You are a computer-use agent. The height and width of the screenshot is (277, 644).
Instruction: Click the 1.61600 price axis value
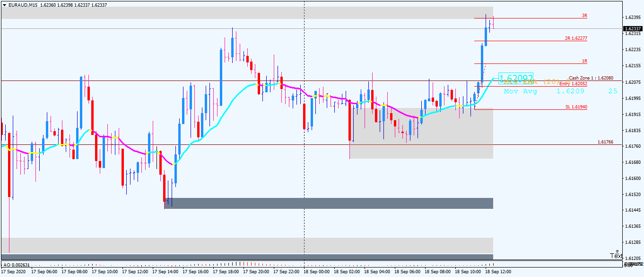coord(633,179)
